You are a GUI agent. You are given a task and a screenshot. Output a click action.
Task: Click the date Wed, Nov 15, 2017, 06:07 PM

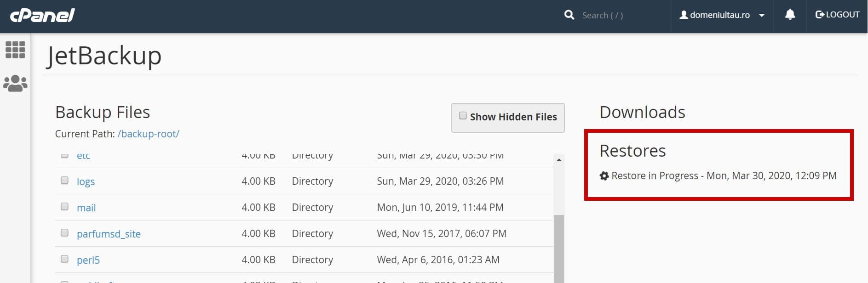(442, 234)
